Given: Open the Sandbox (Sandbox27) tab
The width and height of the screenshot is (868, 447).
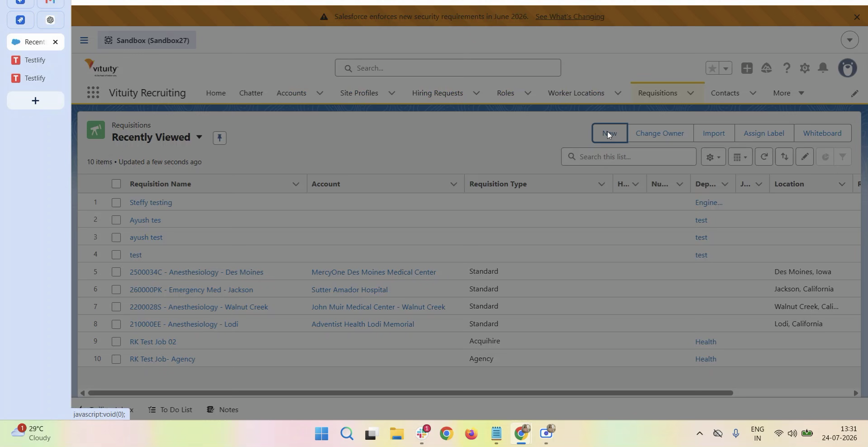Looking at the screenshot, I should [x=147, y=40].
